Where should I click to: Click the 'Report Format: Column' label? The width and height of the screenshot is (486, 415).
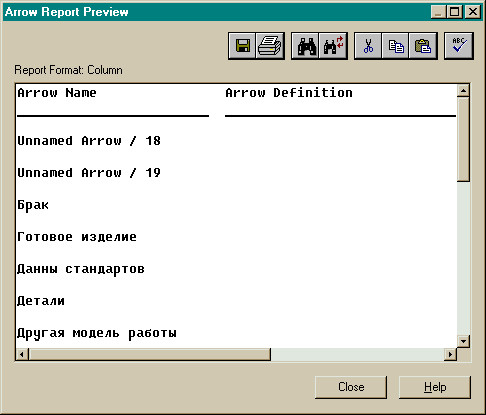coord(68,70)
